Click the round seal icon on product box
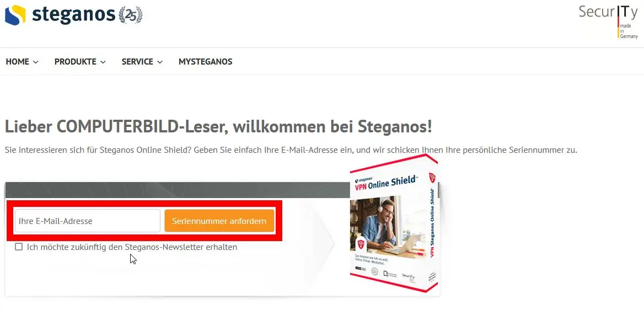Image resolution: width=644 pixels, height=320 pixels. [374, 271]
